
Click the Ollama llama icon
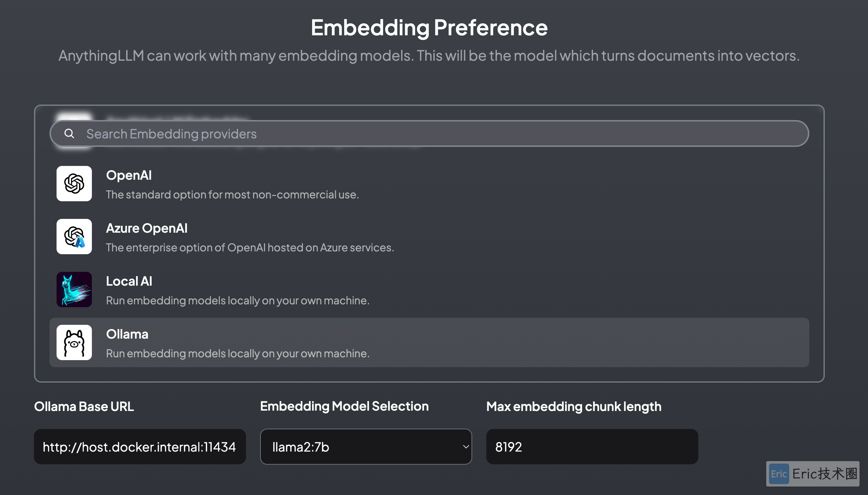pos(74,342)
